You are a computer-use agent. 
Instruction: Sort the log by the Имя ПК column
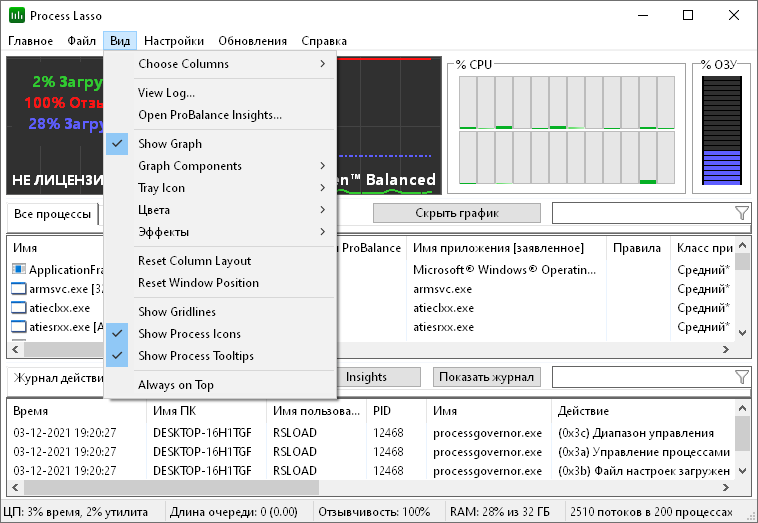tap(206, 411)
